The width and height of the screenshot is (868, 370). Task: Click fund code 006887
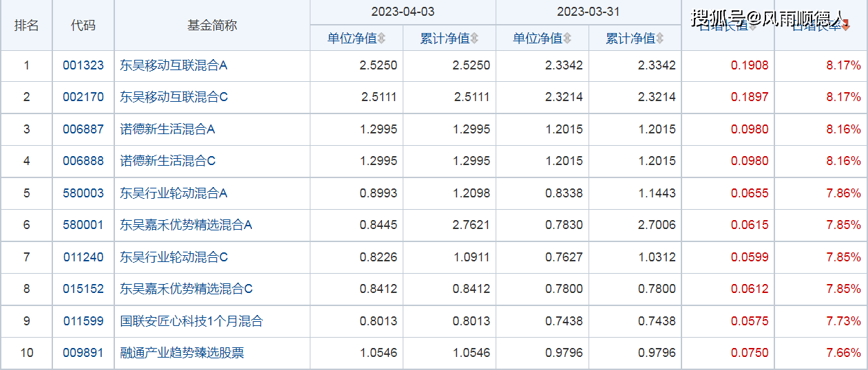tap(83, 129)
